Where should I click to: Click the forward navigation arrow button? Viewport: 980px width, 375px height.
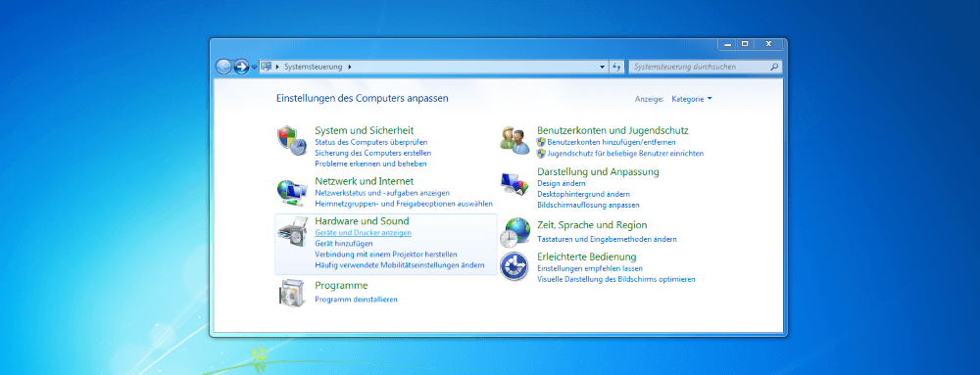(241, 67)
